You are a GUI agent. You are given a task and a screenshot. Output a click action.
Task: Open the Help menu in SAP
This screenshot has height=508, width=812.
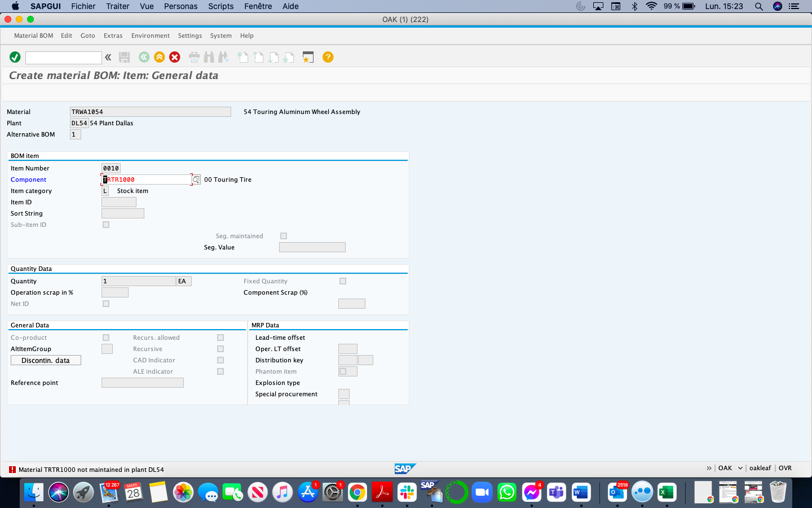(247, 36)
